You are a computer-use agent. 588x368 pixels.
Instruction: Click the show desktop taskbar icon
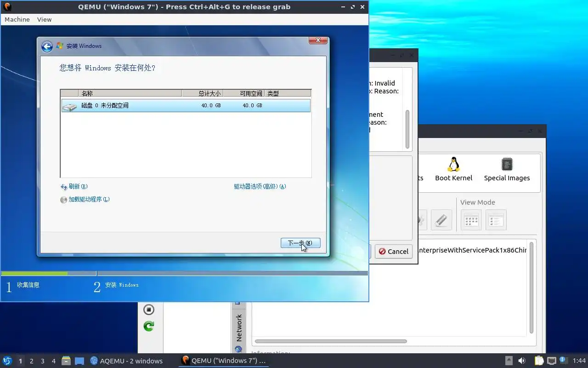point(79,361)
